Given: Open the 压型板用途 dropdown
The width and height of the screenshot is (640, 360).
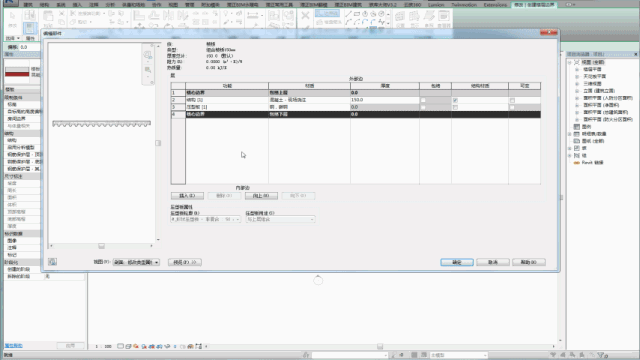Looking at the screenshot, I should click(x=280, y=220).
